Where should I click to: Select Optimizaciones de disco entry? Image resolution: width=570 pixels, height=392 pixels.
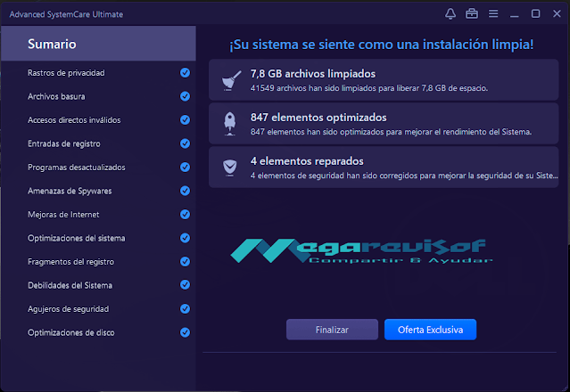[70, 332]
